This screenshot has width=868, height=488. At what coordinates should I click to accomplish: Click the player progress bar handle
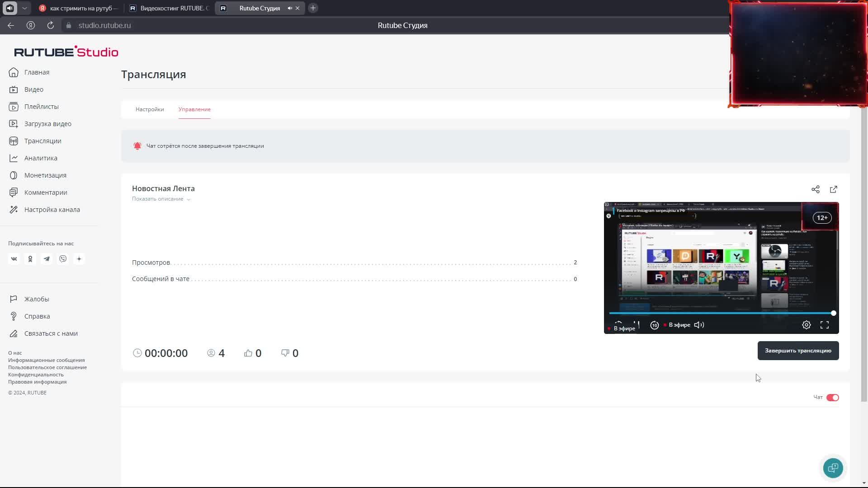[833, 313]
